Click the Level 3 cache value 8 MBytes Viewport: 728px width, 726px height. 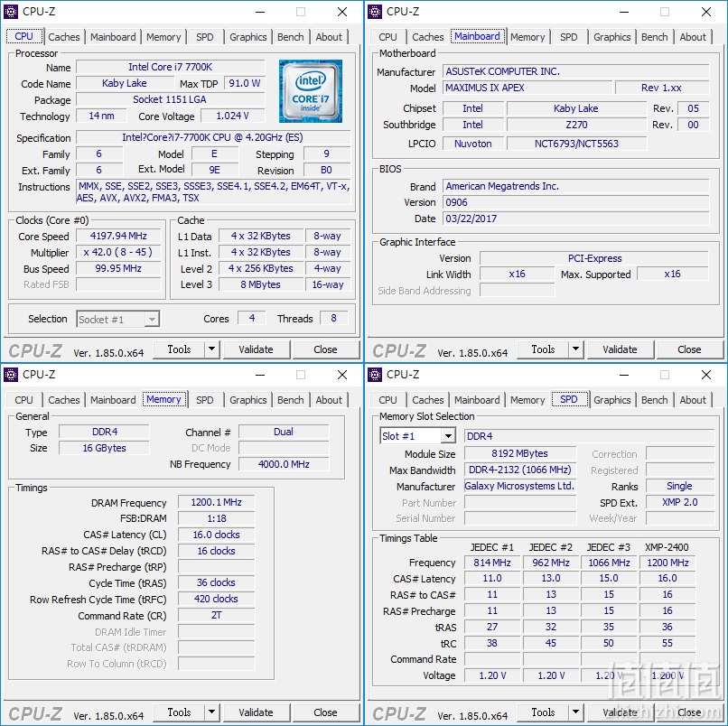coord(260,284)
